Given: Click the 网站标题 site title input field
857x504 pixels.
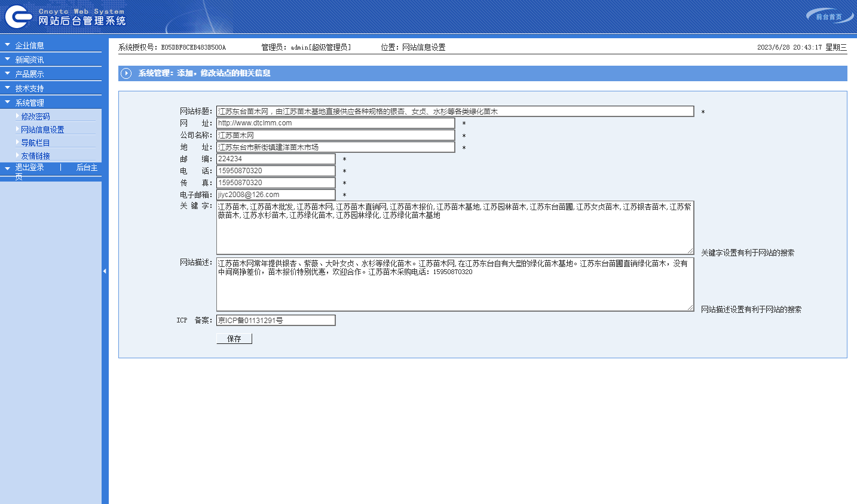Looking at the screenshot, I should coord(455,112).
